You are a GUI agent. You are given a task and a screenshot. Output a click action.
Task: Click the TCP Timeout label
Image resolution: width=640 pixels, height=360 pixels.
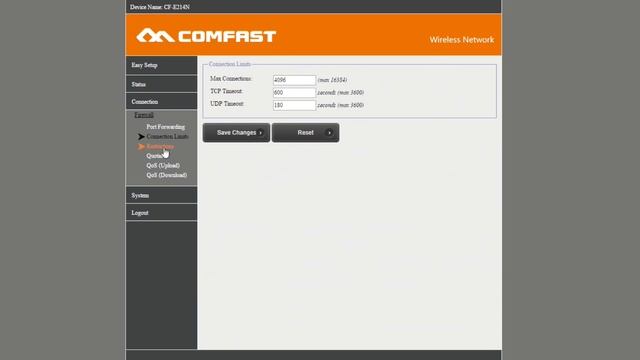227,91
